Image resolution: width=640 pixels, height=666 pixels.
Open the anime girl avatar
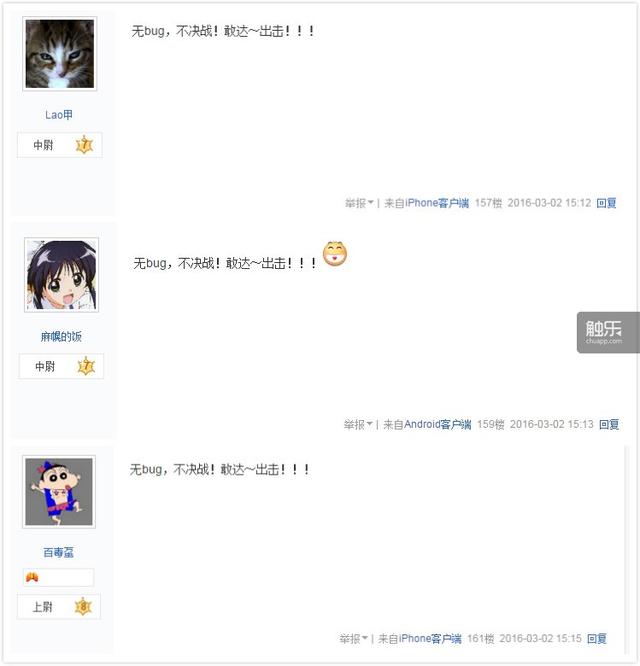point(62,275)
